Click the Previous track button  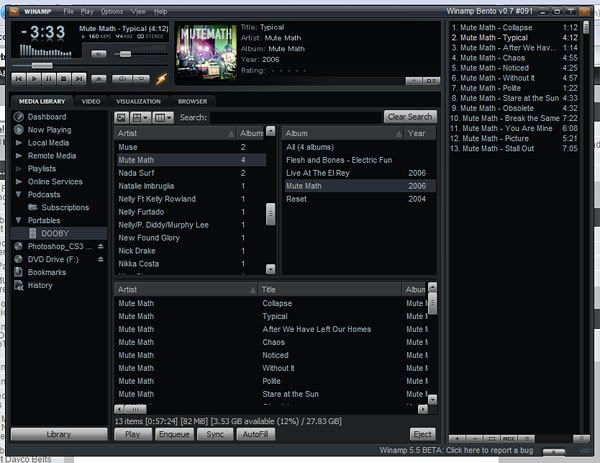click(19, 79)
